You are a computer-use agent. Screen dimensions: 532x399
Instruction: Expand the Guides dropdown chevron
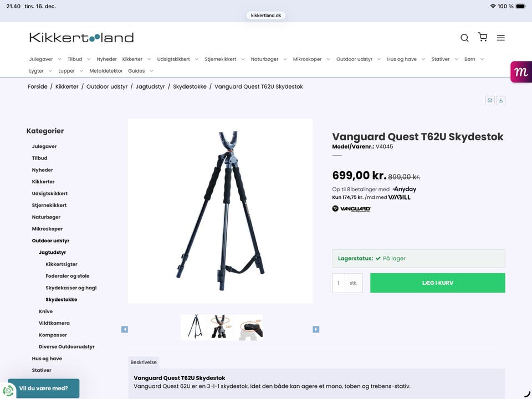151,71
